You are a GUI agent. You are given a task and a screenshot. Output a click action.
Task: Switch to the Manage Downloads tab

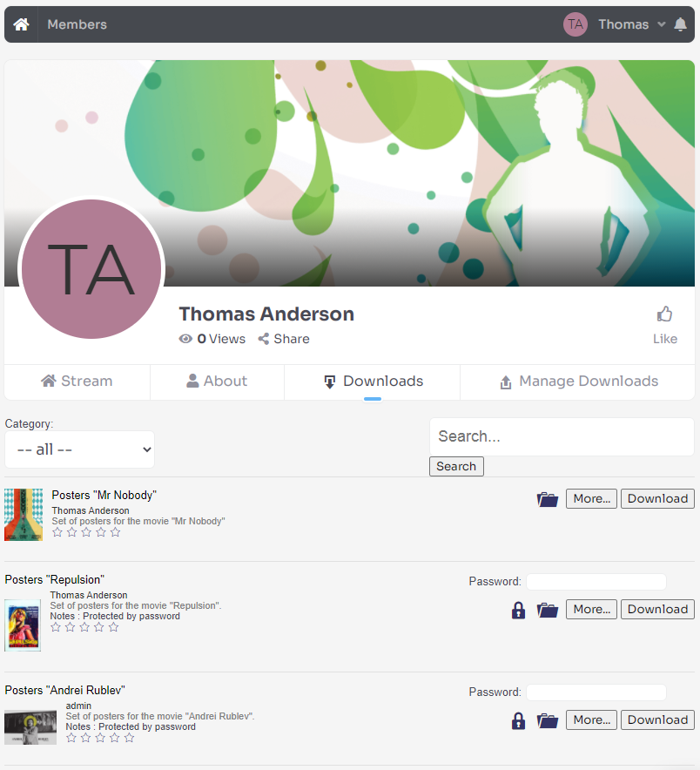(x=578, y=382)
